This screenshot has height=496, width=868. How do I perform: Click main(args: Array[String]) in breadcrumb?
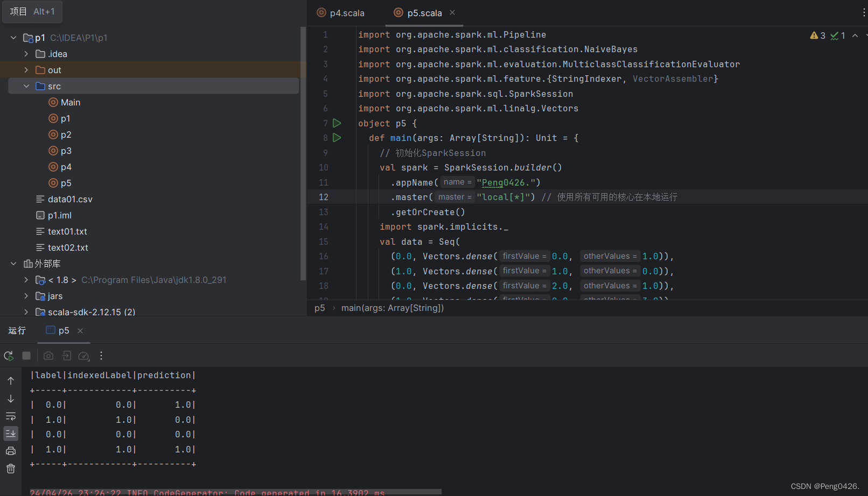392,308
